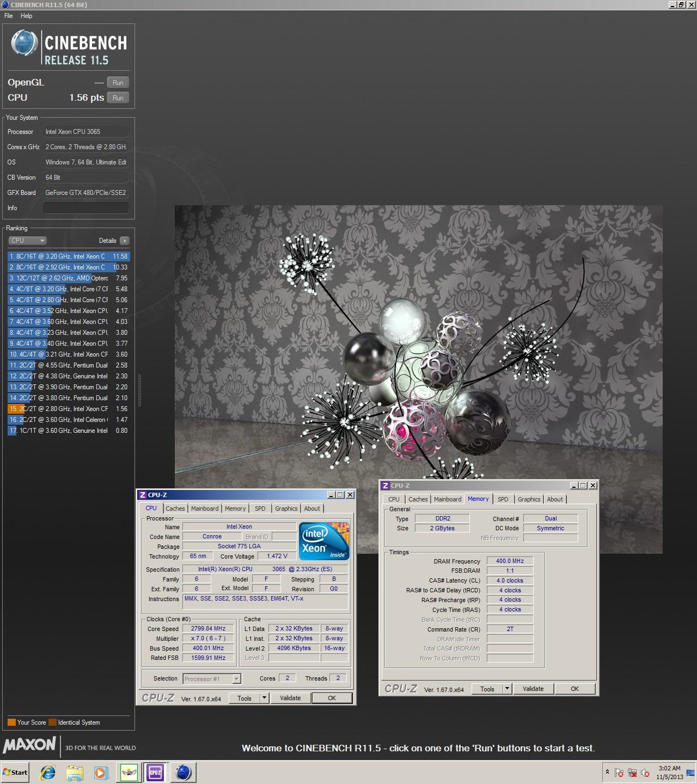Viewport: 697px width, 784px height.
Task: Click the Info input field
Action: pyautogui.click(x=86, y=208)
